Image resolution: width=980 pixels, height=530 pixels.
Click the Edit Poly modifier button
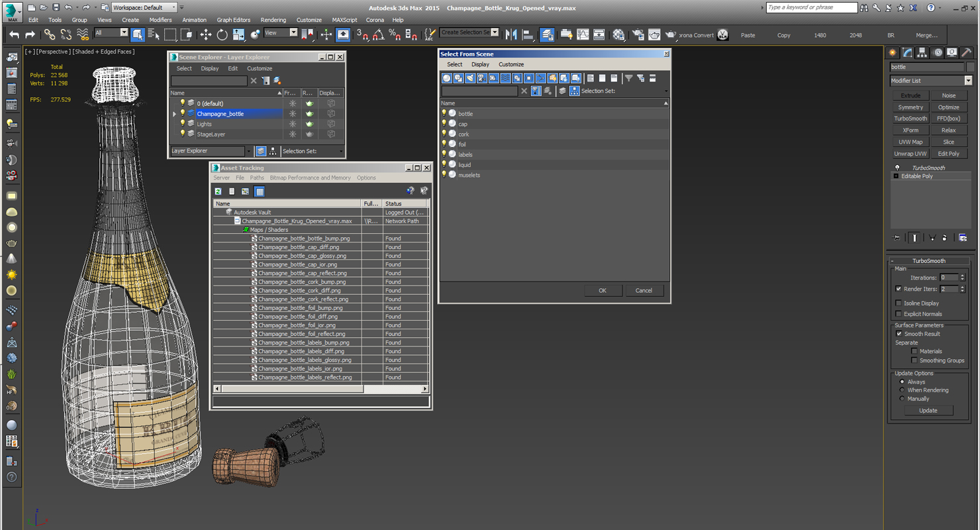948,154
